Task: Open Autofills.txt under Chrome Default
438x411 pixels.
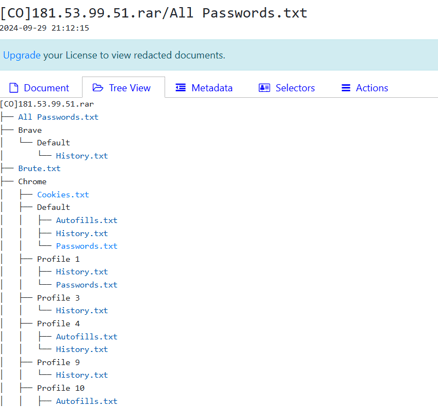Action: pyautogui.click(x=86, y=220)
